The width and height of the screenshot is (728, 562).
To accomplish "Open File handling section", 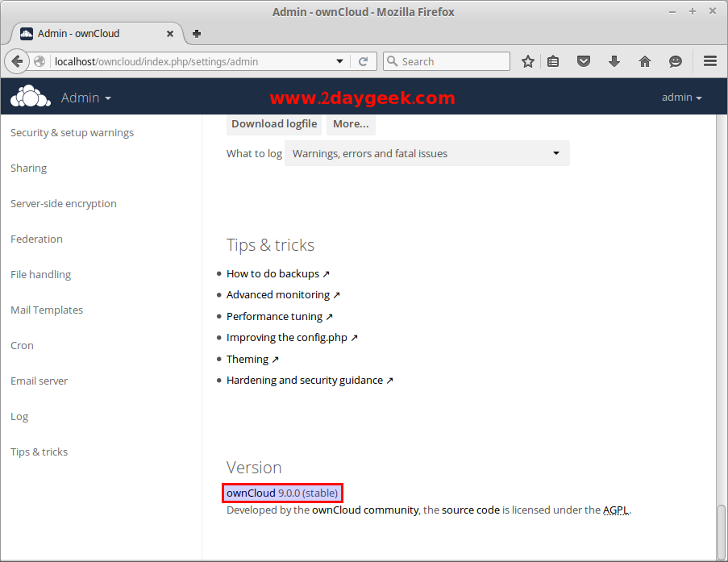I will pos(41,274).
